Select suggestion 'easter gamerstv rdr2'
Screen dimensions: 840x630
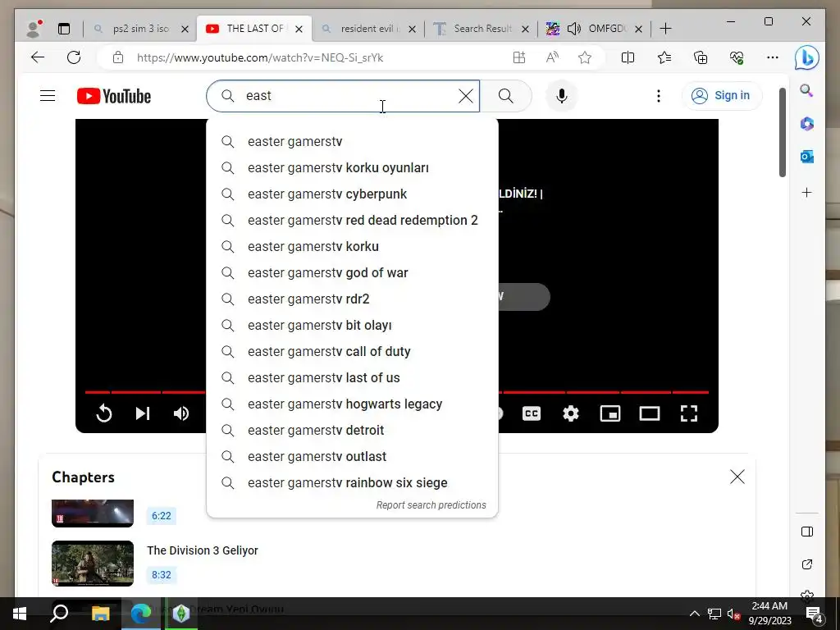click(352, 299)
